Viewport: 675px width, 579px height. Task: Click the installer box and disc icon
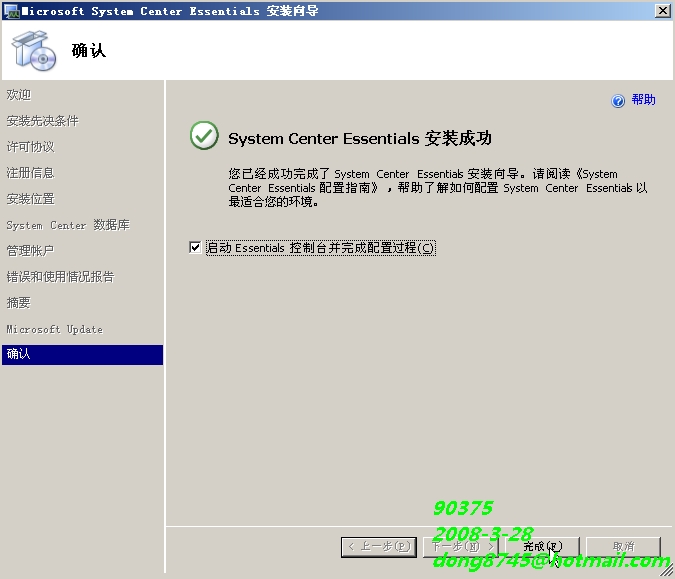34,51
